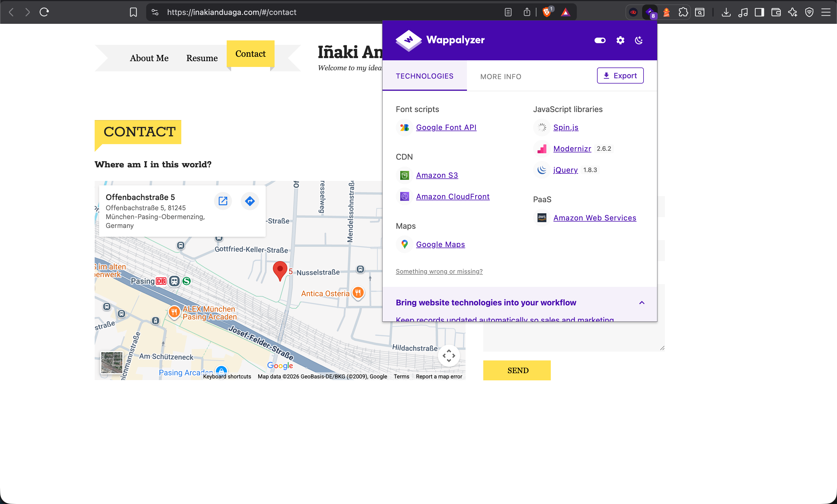Image resolution: width=837 pixels, height=504 pixels.
Task: Select the Contact nav item
Action: 251,54
